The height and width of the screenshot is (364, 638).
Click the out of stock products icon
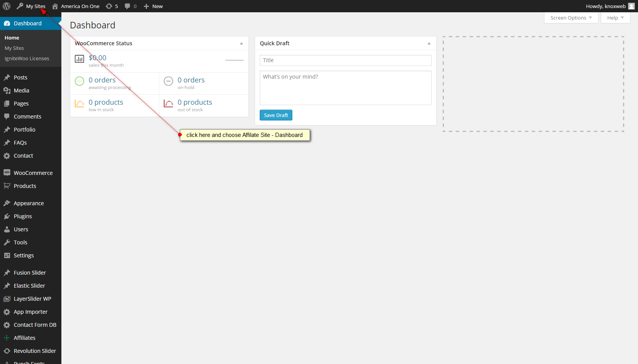[x=168, y=103]
